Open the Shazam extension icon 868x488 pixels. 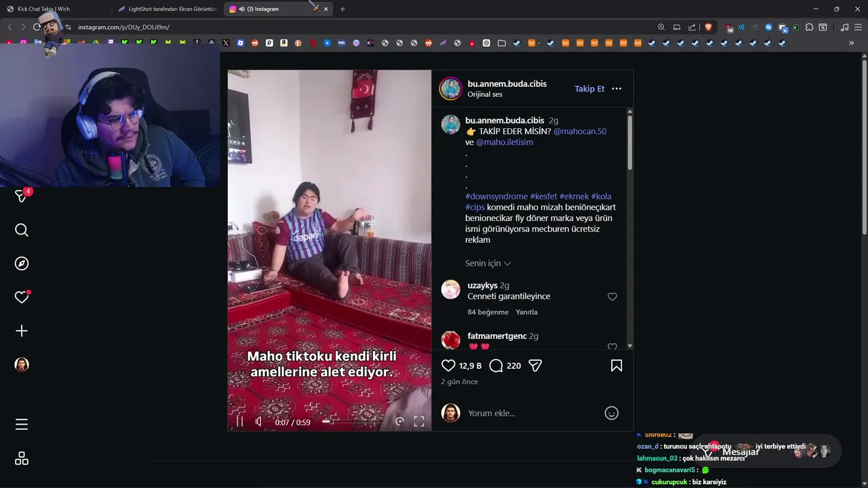[768, 27]
